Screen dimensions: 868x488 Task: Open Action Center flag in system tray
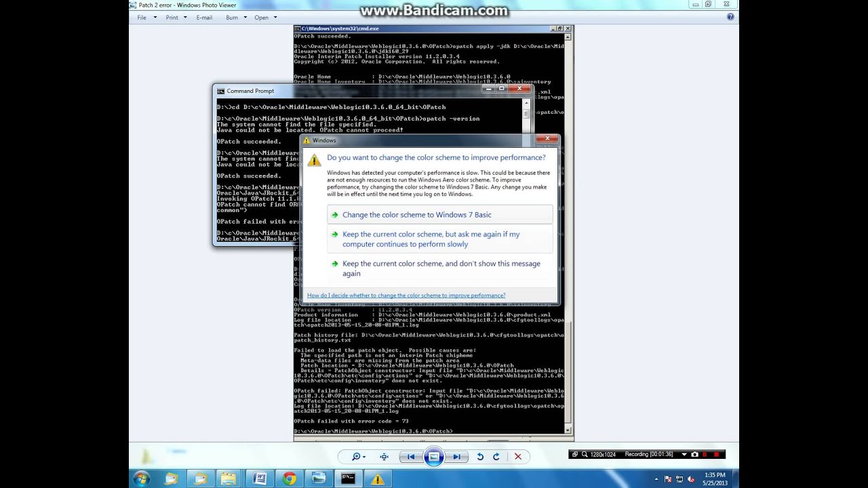669,479
